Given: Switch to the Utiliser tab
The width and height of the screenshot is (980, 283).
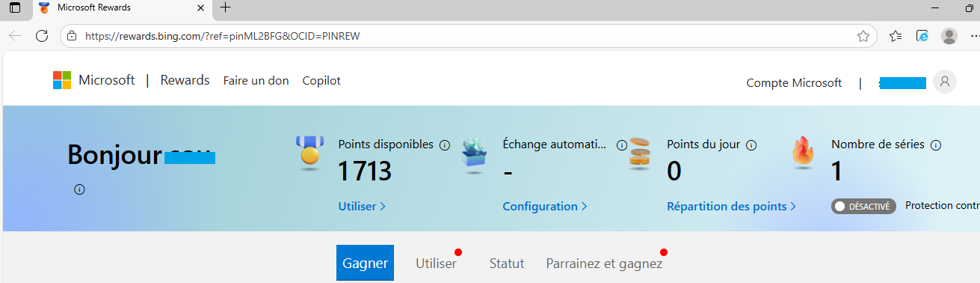Looking at the screenshot, I should pos(436,264).
